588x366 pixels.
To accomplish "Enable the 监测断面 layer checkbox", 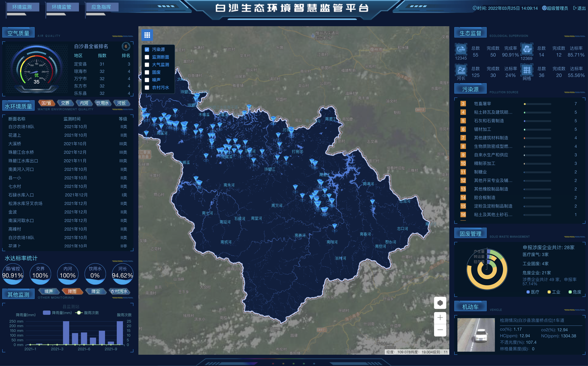I will coord(147,57).
